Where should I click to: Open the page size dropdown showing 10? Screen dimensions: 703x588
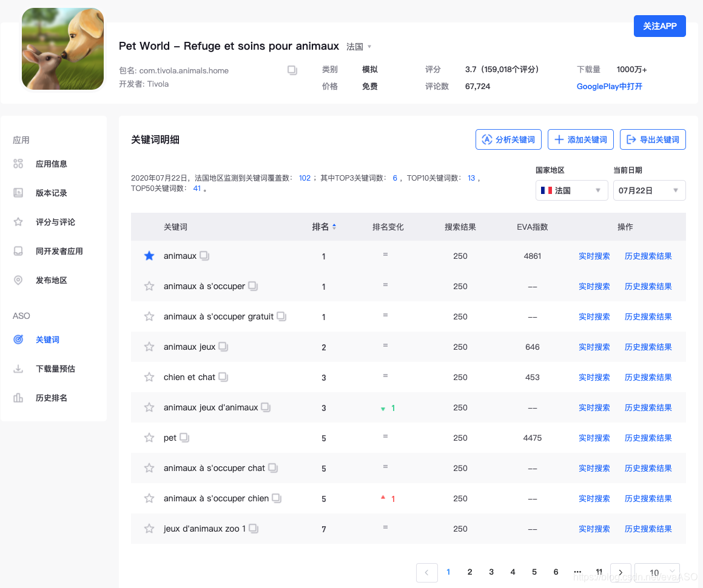[x=656, y=572]
